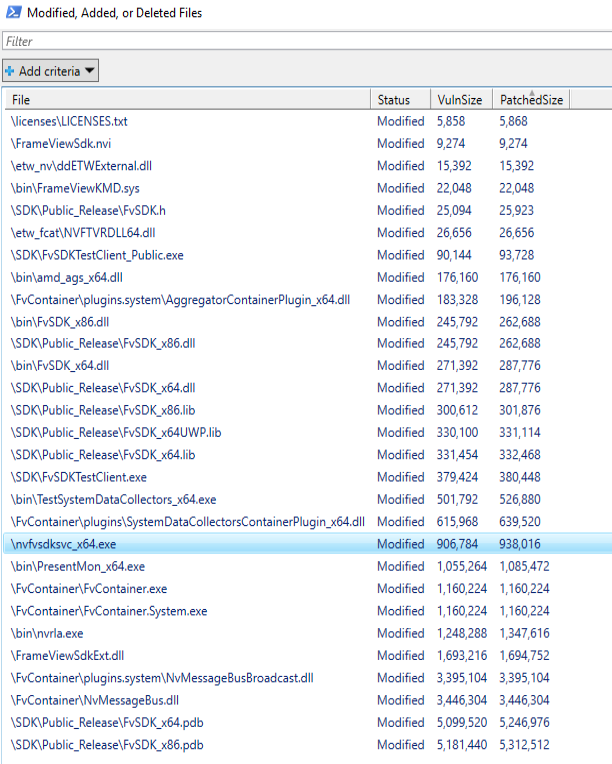Select the \licenses\LICENSES.txt row
The image size is (612, 764).
[308, 121]
